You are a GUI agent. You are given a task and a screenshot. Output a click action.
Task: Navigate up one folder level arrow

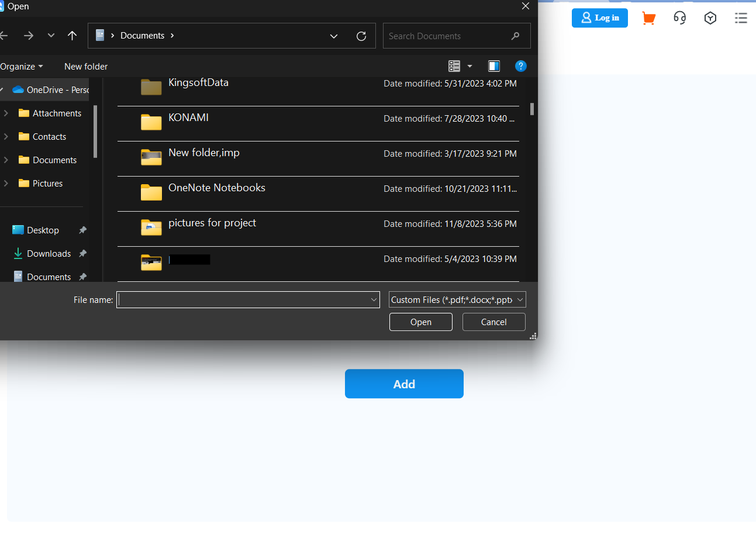(73, 36)
